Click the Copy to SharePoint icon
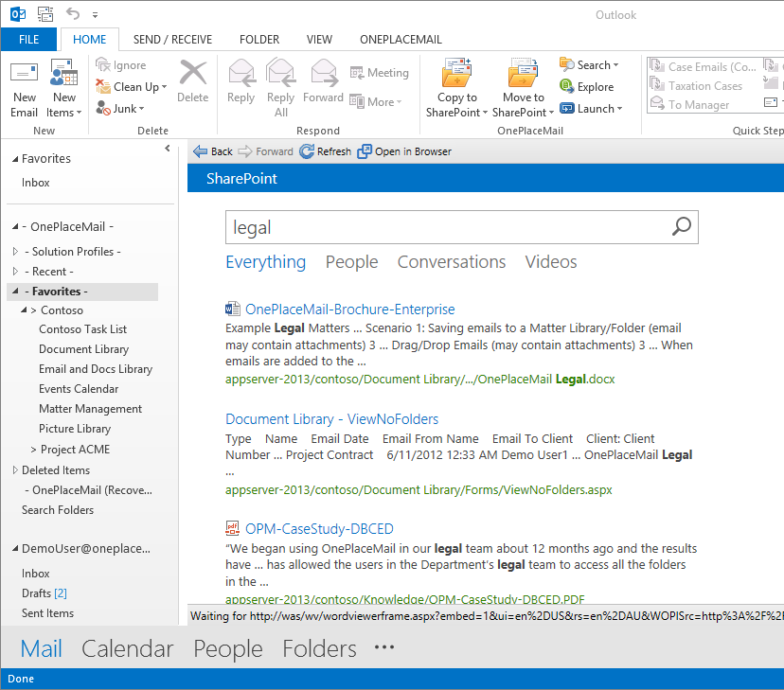The height and width of the screenshot is (690, 784). tap(456, 75)
